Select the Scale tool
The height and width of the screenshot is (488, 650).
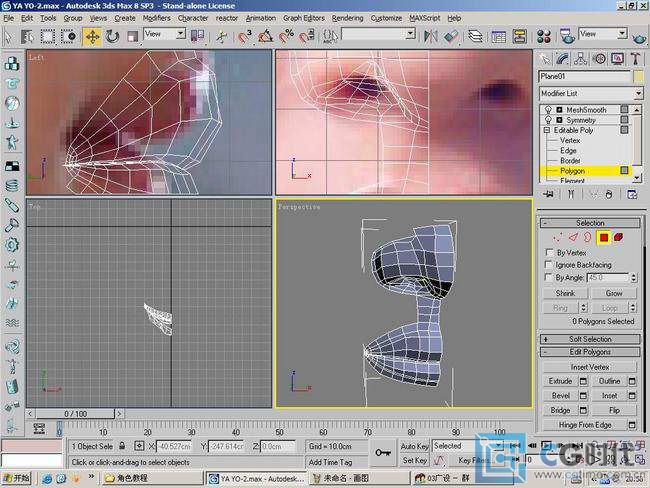(132, 36)
